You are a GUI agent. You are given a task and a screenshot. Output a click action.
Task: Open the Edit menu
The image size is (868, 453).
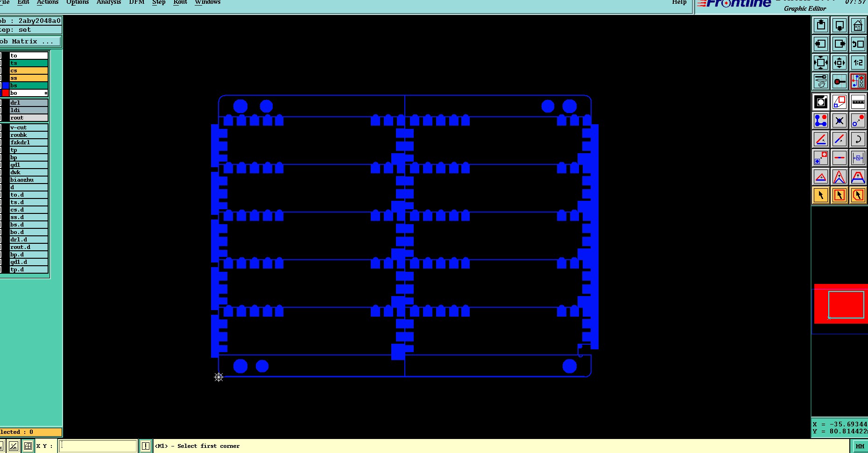pos(23,2)
